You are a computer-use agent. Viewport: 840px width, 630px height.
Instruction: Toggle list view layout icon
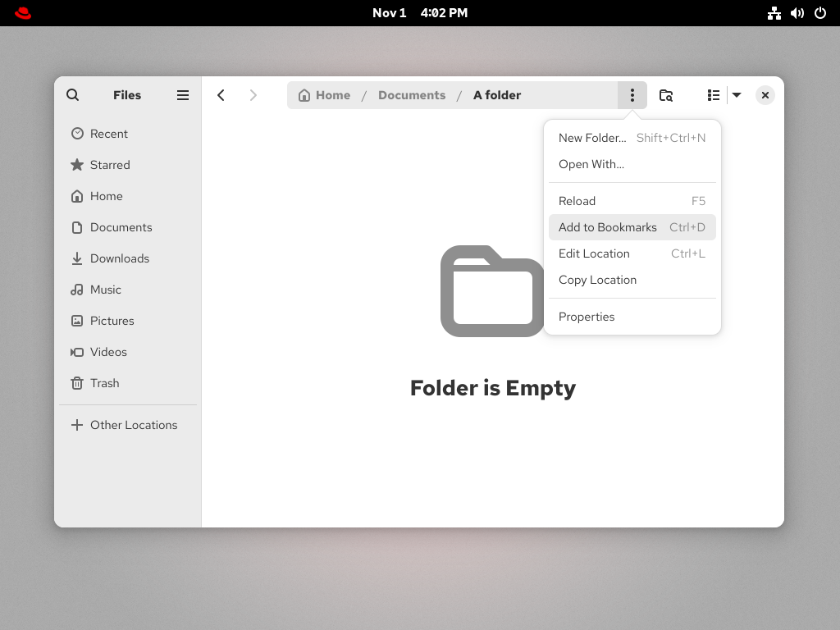[x=713, y=95]
